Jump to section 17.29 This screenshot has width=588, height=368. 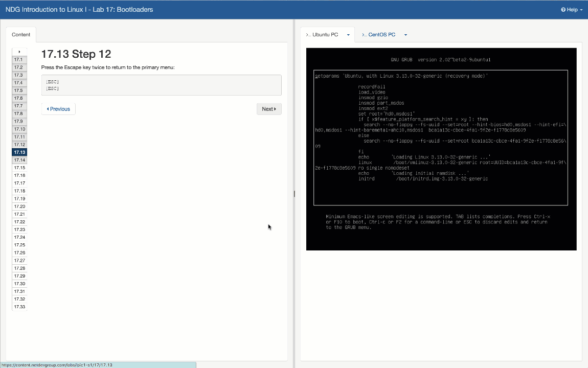pyautogui.click(x=19, y=276)
